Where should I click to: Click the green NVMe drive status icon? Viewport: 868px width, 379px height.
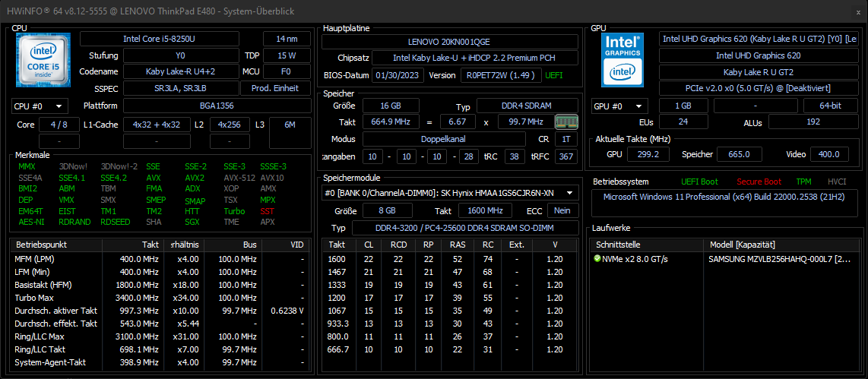597,258
